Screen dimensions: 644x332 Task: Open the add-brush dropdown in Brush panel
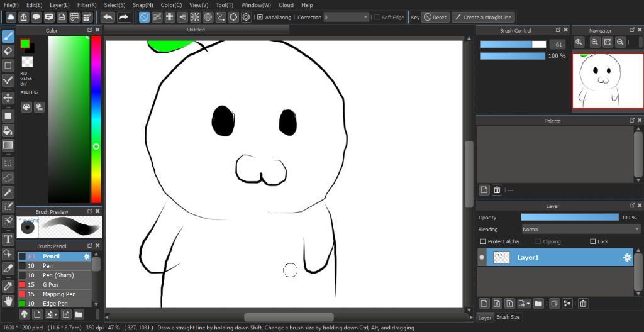point(55,315)
